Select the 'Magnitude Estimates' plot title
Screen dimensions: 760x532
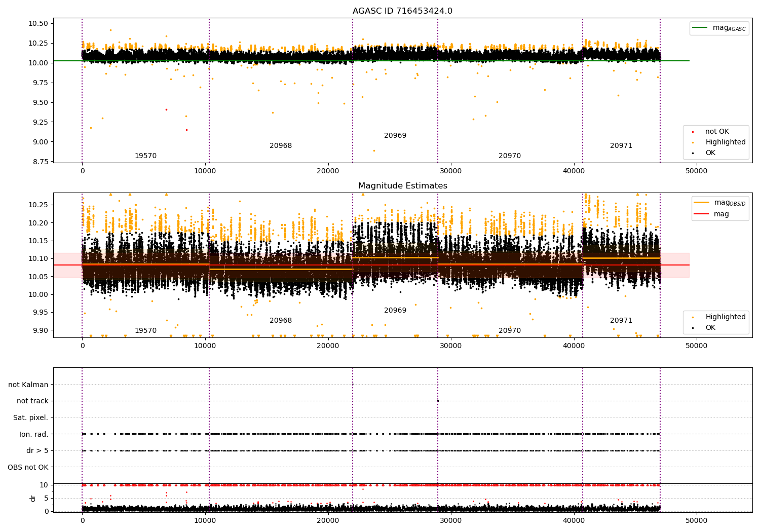(x=402, y=186)
